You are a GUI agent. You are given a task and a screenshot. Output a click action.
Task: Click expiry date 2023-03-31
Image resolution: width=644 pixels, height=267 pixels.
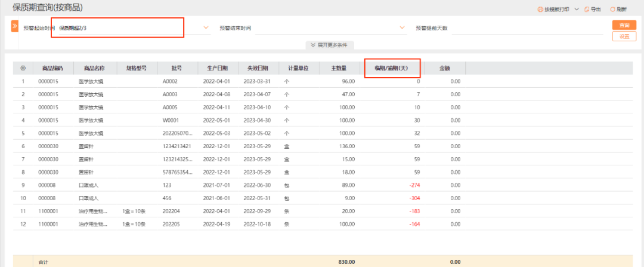pyautogui.click(x=257, y=81)
